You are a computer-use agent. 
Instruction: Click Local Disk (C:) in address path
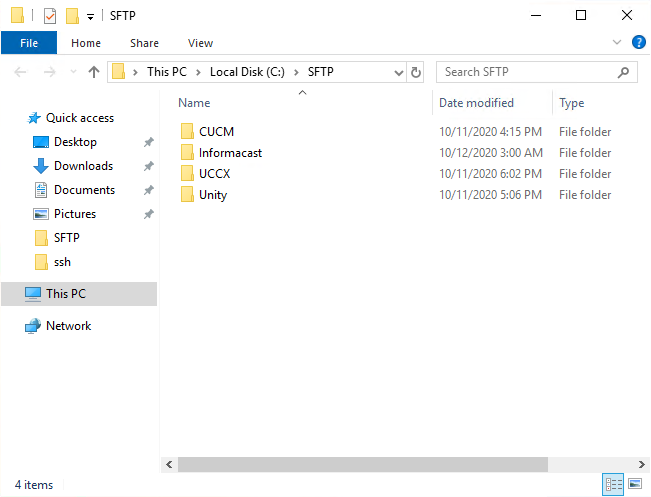(x=247, y=72)
